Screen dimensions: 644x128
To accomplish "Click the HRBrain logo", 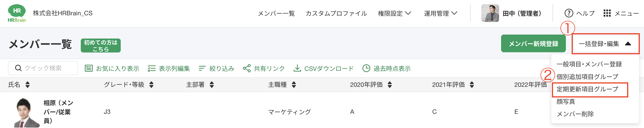I will point(17,13).
